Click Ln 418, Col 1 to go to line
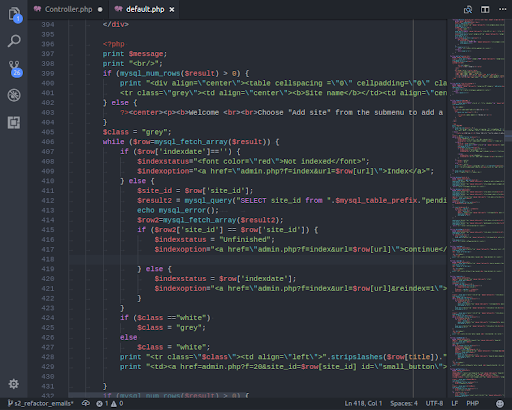Screen dimensions: 512x410 363,404
